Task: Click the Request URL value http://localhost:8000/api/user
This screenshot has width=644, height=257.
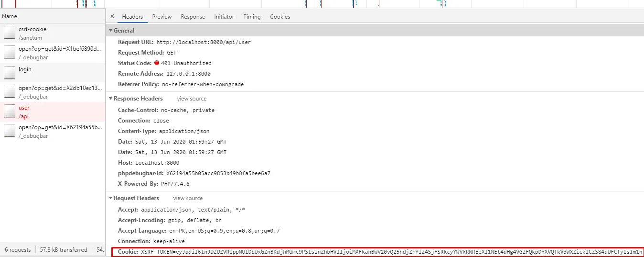Action: [x=204, y=42]
